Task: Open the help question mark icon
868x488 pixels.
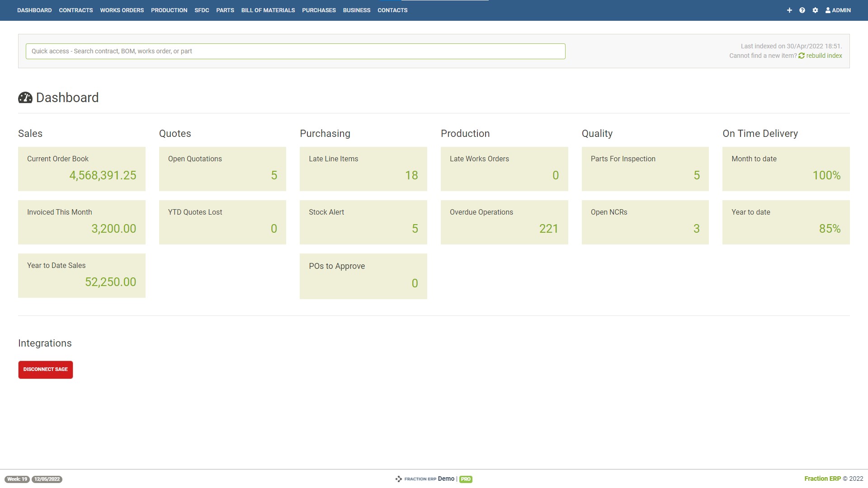Action: [802, 10]
